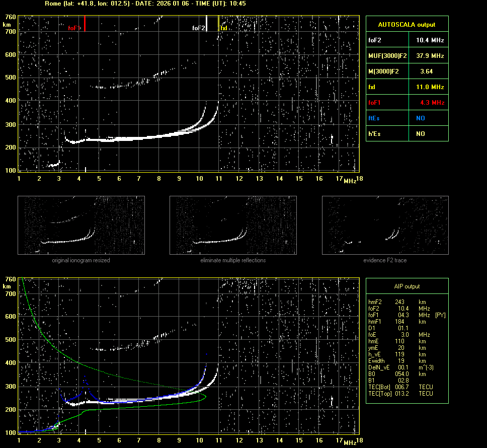The image size is (487, 448).
Task: Select the blue ftEs row label
Action: [376, 118]
